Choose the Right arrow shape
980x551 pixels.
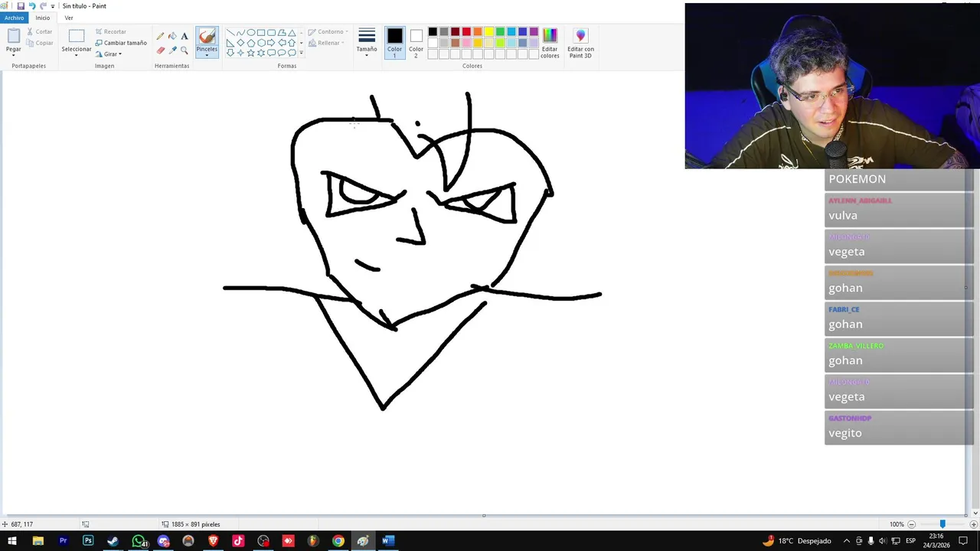coord(271,43)
